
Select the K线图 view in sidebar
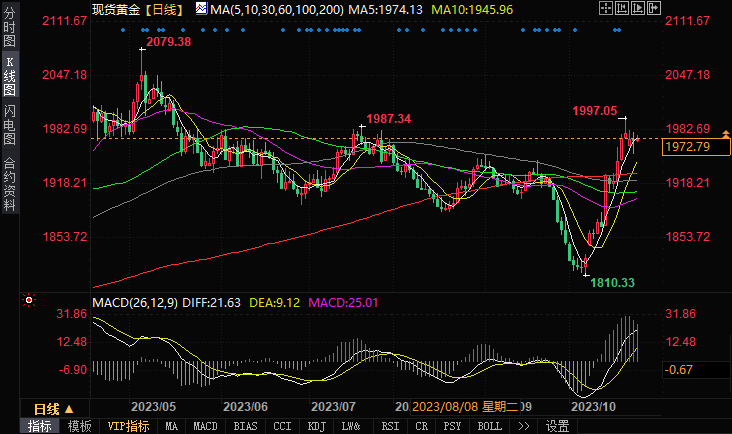click(9, 76)
